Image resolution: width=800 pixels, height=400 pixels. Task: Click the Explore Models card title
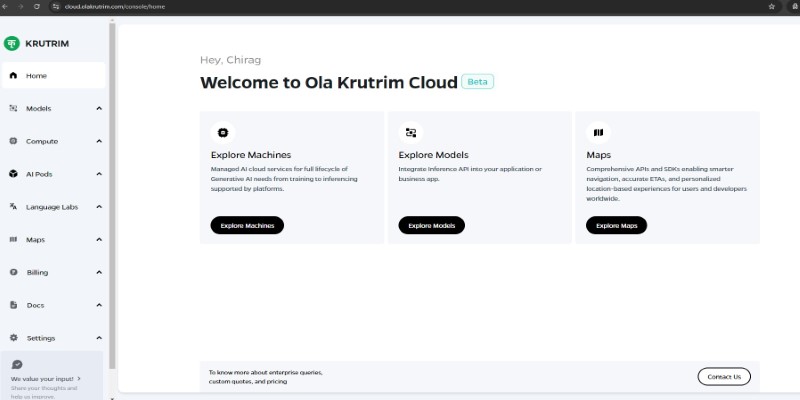coord(433,155)
